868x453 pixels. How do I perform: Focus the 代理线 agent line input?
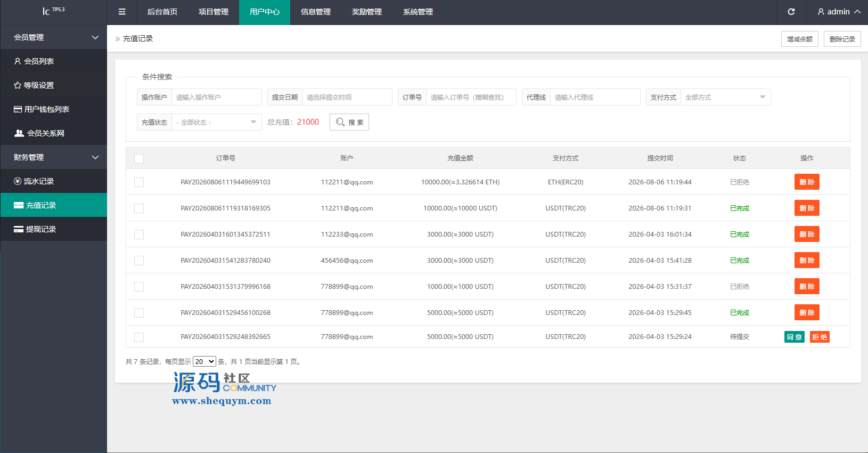tap(595, 98)
